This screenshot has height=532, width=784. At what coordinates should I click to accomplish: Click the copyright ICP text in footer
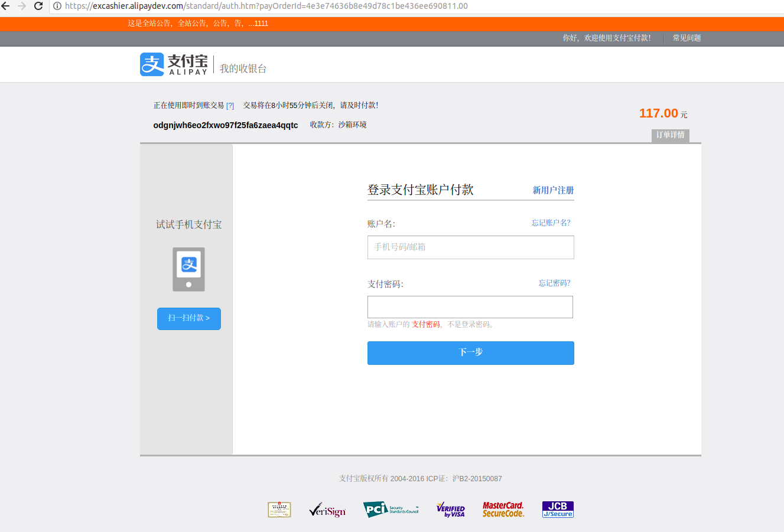420,478
